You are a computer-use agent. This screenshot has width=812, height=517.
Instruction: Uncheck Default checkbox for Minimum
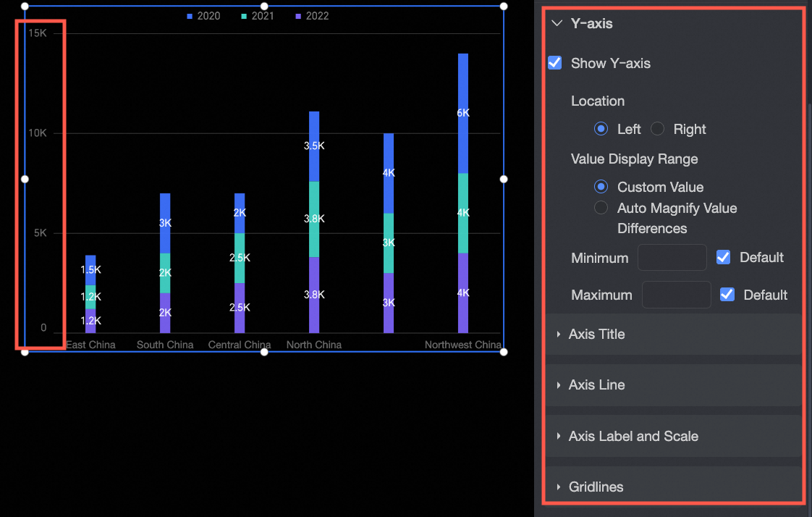pyautogui.click(x=724, y=258)
